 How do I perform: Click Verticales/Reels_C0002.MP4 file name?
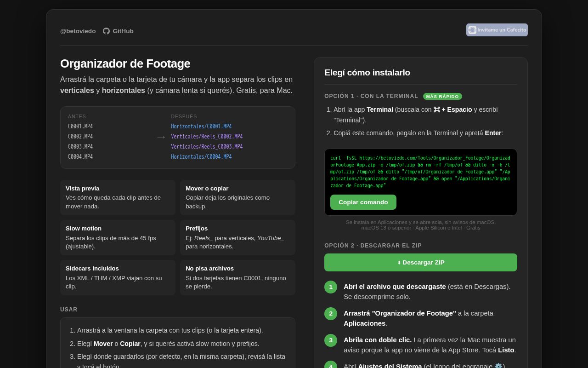point(207,137)
